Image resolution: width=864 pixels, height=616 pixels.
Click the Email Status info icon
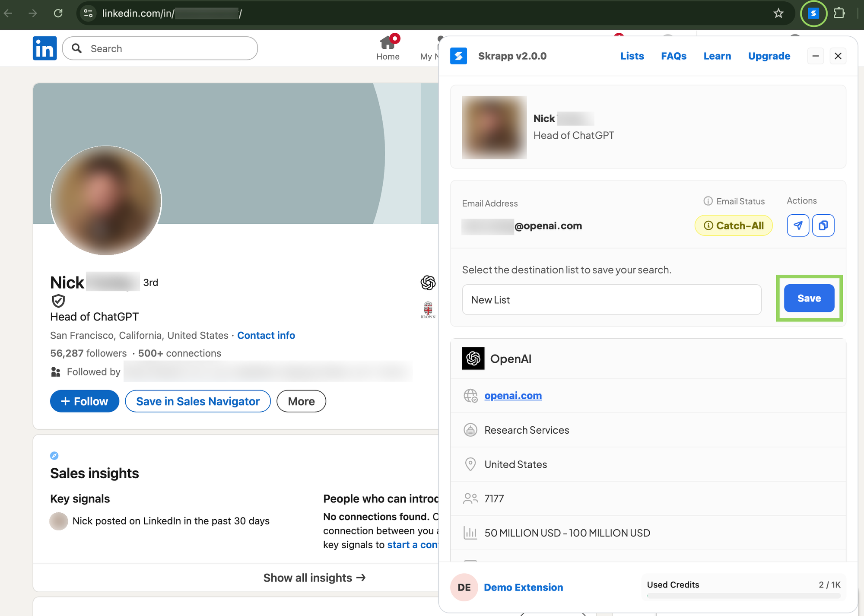coord(708,201)
